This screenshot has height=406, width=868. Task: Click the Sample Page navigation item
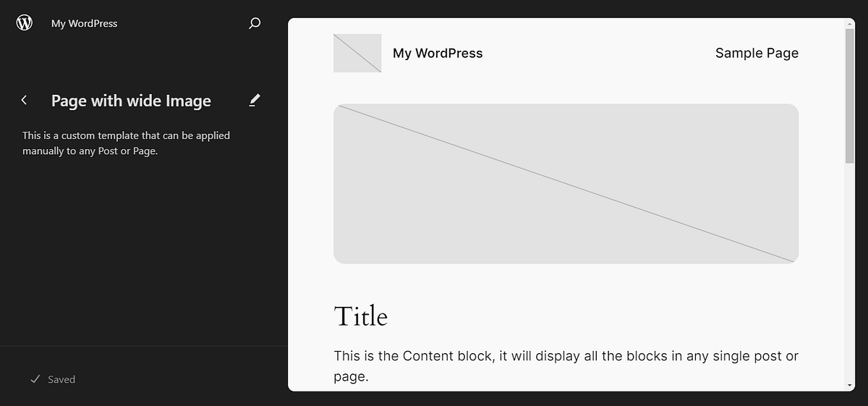(757, 53)
